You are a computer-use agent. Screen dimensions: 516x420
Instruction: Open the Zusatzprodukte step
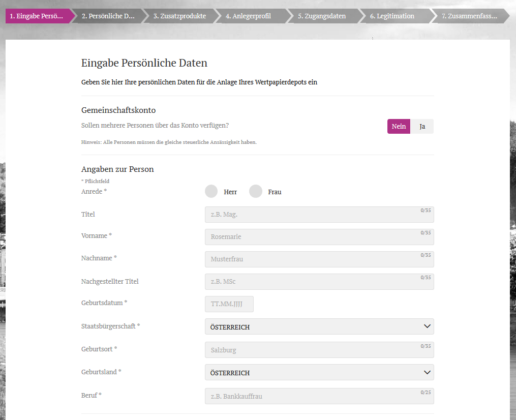tap(180, 16)
